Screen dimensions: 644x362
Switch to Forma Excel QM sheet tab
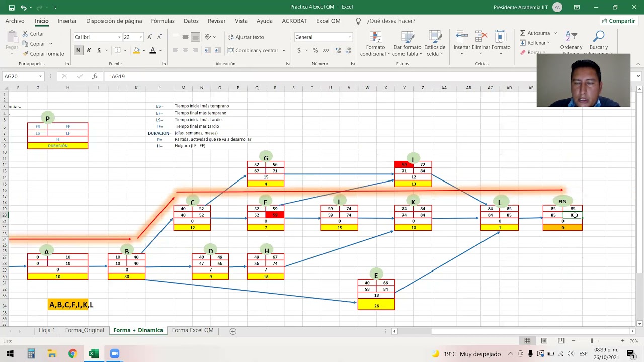pyautogui.click(x=193, y=330)
